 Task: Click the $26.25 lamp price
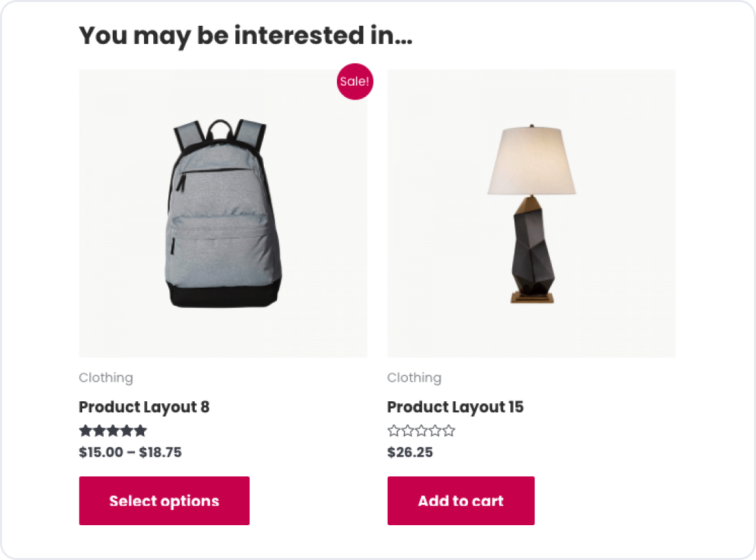click(x=410, y=452)
